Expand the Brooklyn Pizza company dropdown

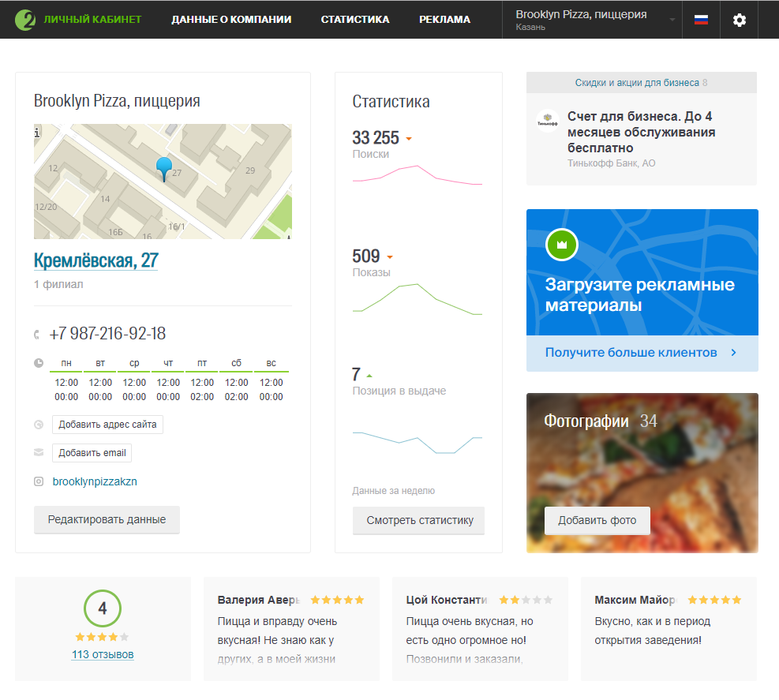pyautogui.click(x=672, y=20)
